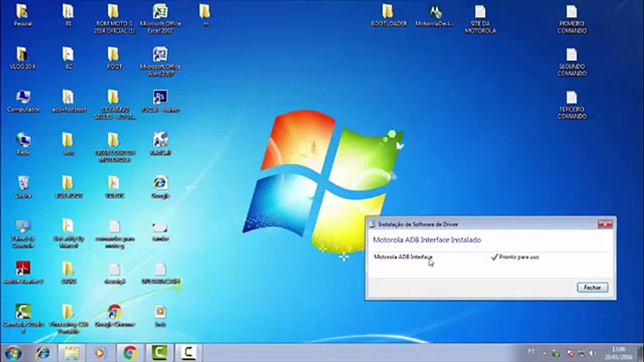Select the Microsoft Office Excel 2007 shortcut

click(x=160, y=19)
